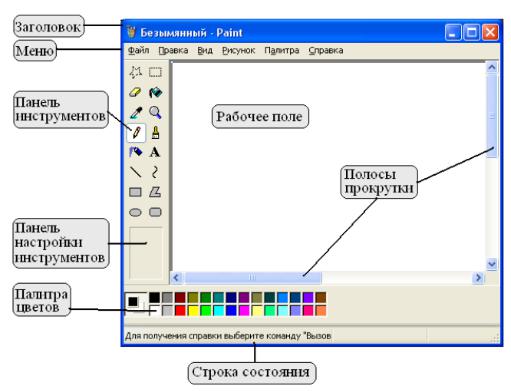The width and height of the screenshot is (511, 391).
Task: Click the foreground/background color indicator box
Action: pos(136,304)
